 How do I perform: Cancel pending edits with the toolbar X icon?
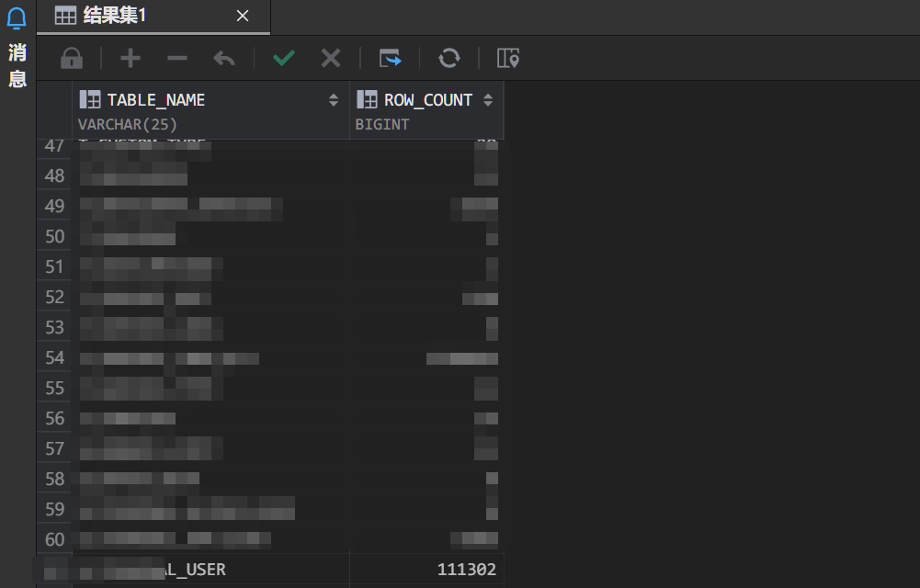click(331, 59)
